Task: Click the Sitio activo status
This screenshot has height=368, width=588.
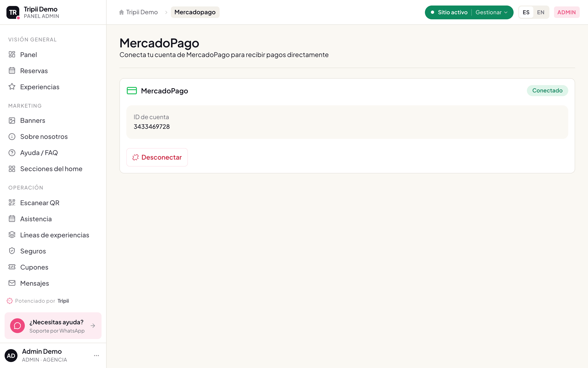Action: click(x=449, y=12)
